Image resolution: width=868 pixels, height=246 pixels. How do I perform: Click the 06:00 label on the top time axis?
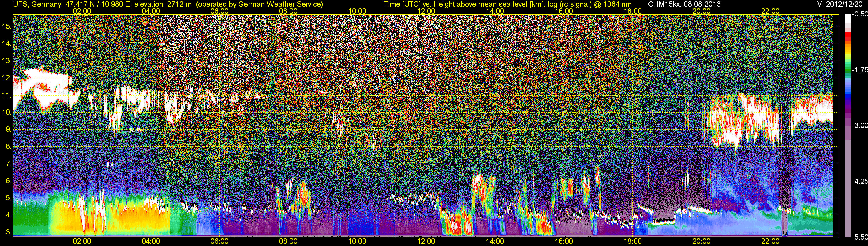pos(219,11)
